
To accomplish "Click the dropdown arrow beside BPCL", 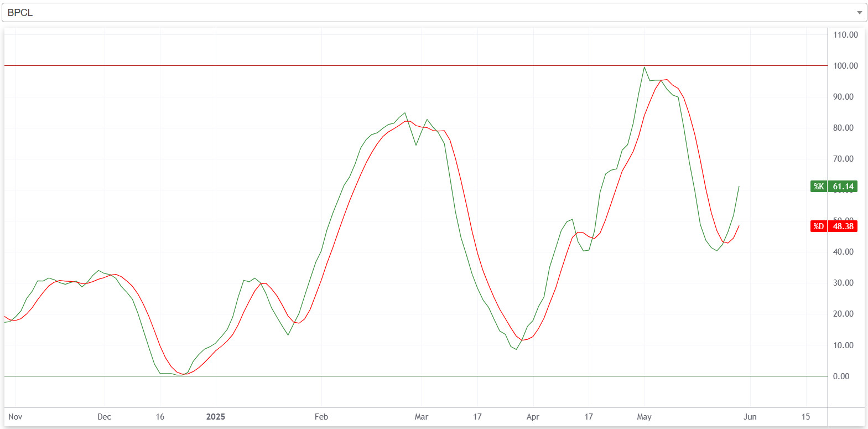I will pos(859,13).
